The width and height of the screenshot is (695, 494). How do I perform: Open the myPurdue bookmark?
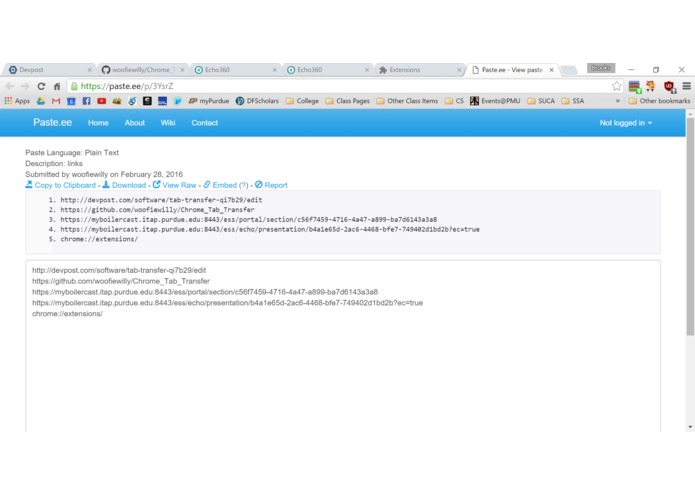[x=209, y=101]
